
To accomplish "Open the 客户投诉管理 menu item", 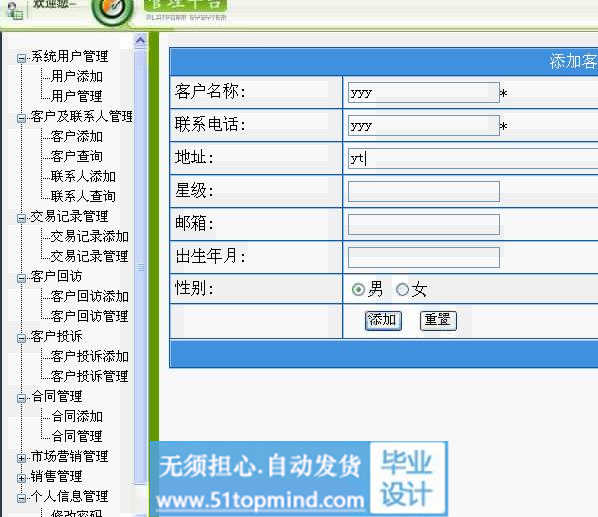I will [90, 376].
